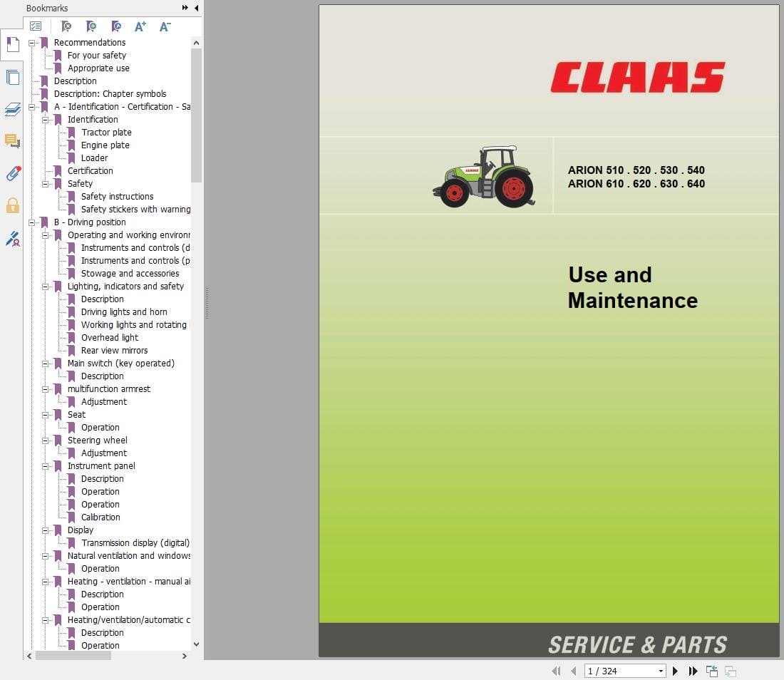Screen dimensions: 784x680
Task: Collapse the Lighting, indicators and safety node
Action: click(46, 287)
